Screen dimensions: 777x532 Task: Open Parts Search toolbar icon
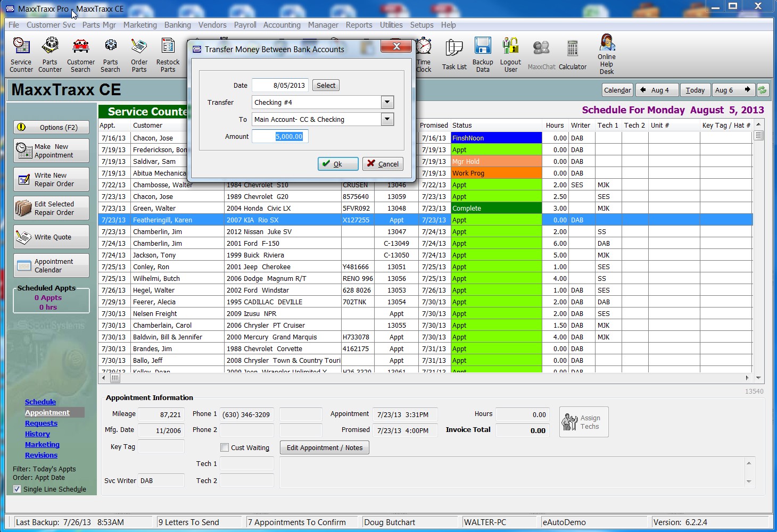point(110,55)
